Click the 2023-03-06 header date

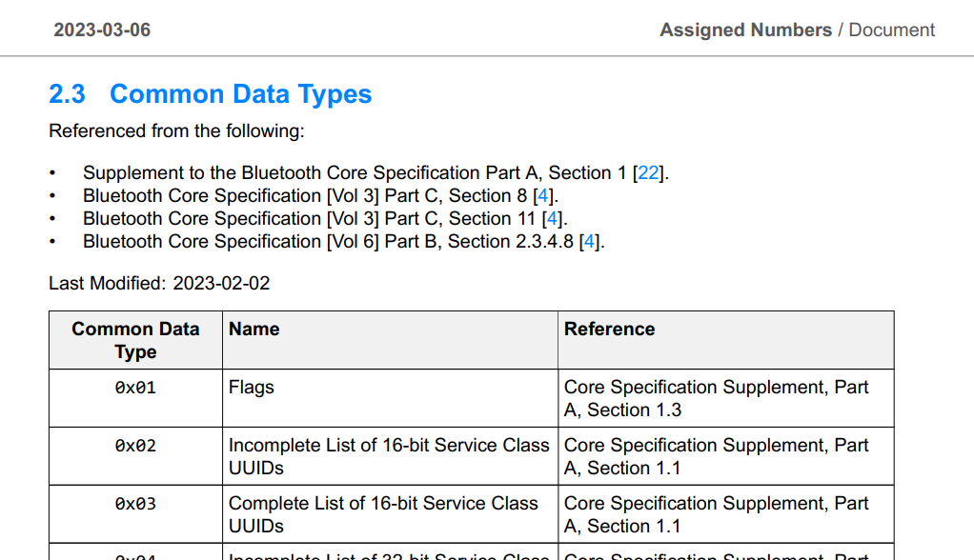pos(102,30)
